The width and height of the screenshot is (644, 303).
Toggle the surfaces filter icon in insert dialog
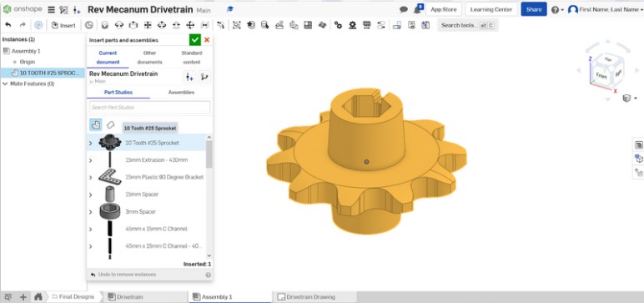tap(110, 124)
